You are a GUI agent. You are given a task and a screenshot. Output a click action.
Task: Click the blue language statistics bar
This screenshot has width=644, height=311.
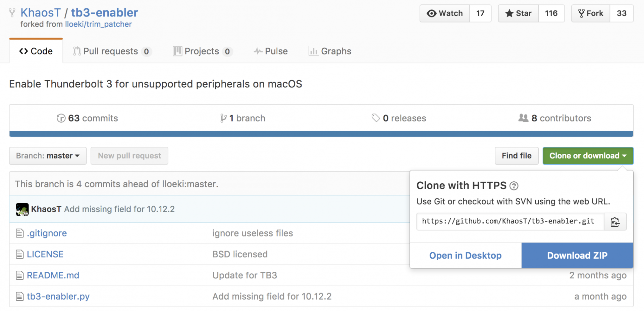(321, 134)
